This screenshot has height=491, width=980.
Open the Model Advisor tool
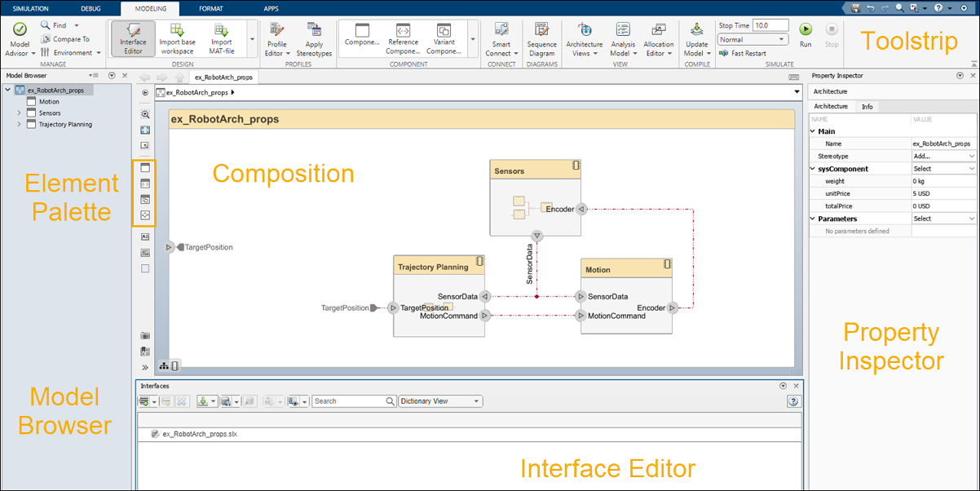pos(20,38)
